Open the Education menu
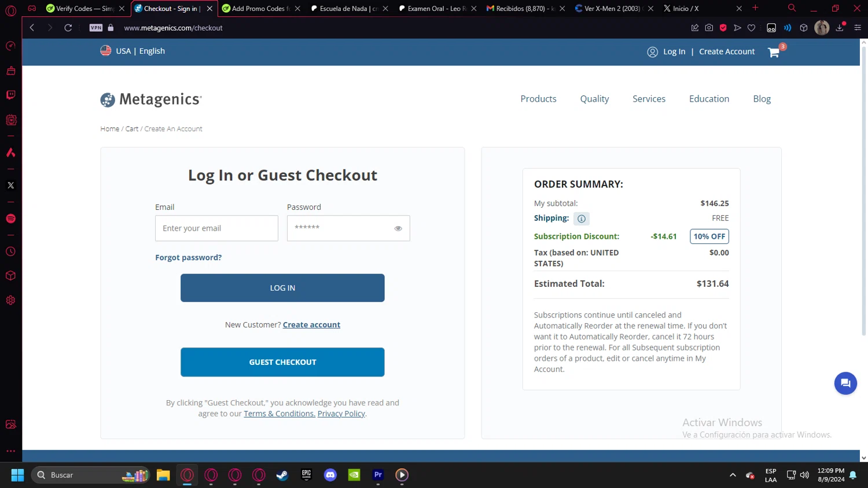Viewport: 868px width, 488px height. pyautogui.click(x=709, y=99)
